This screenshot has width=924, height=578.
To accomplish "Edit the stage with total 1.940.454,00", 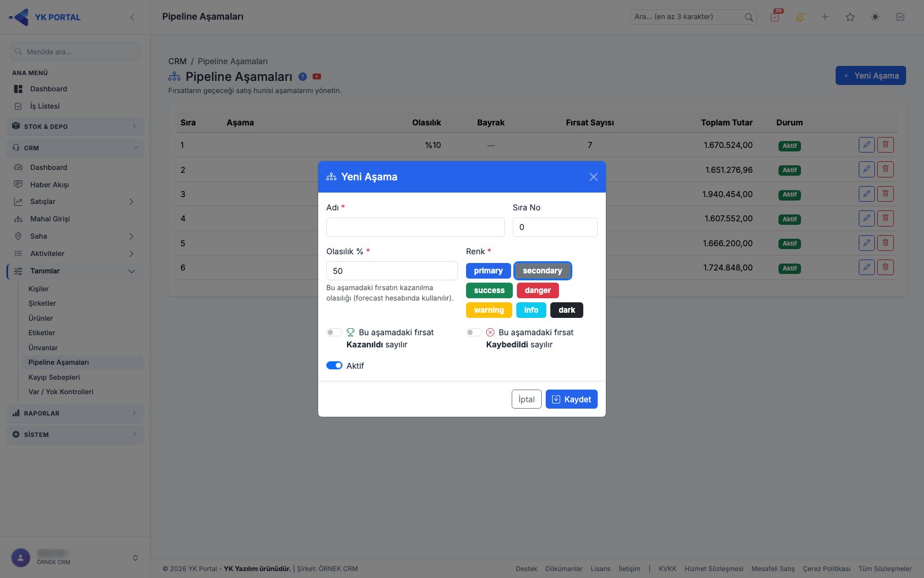I will (867, 194).
